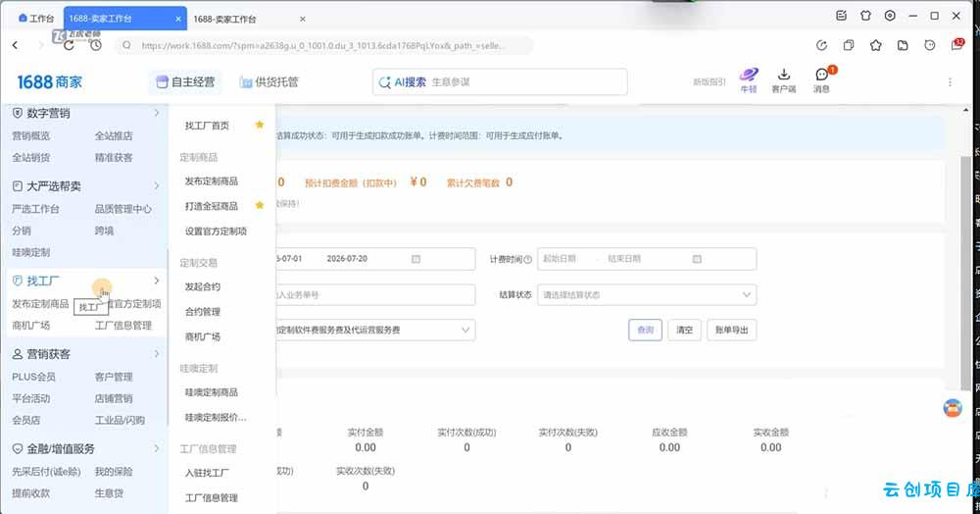Open 客户管理 in the sidebar
The height and width of the screenshot is (514, 980).
pyautogui.click(x=114, y=377)
